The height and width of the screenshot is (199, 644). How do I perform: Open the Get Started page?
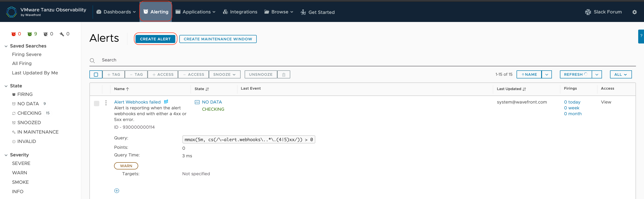318,12
